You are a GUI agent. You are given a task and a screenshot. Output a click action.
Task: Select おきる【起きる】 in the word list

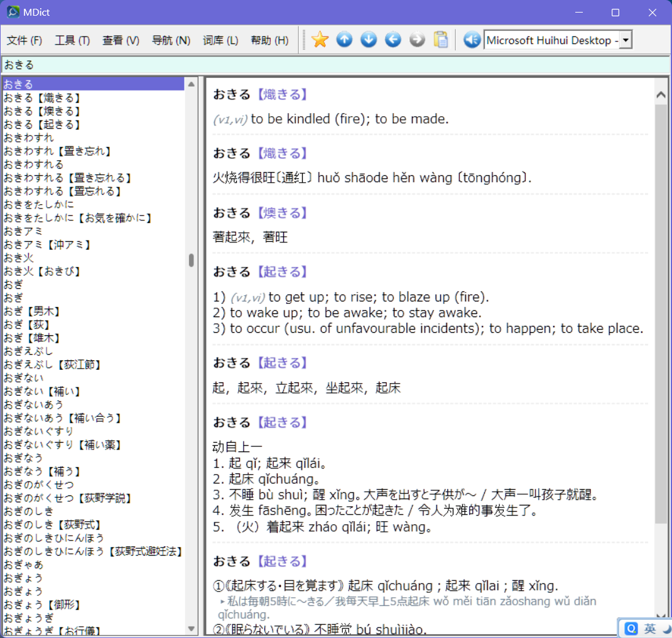42,124
